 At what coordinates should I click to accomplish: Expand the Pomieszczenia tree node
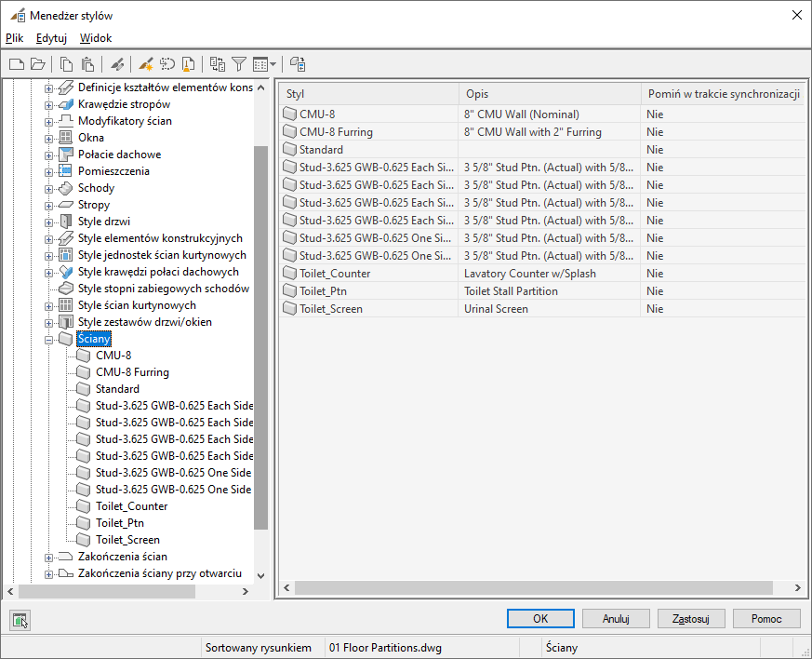click(48, 172)
